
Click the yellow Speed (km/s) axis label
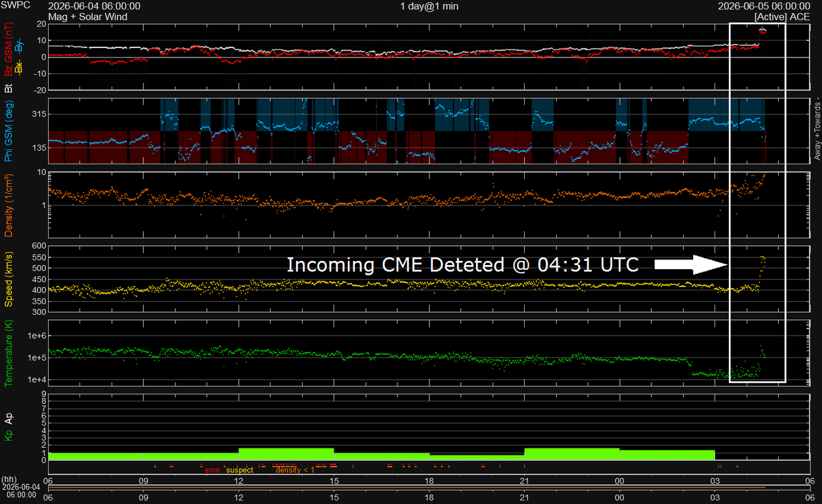point(9,279)
